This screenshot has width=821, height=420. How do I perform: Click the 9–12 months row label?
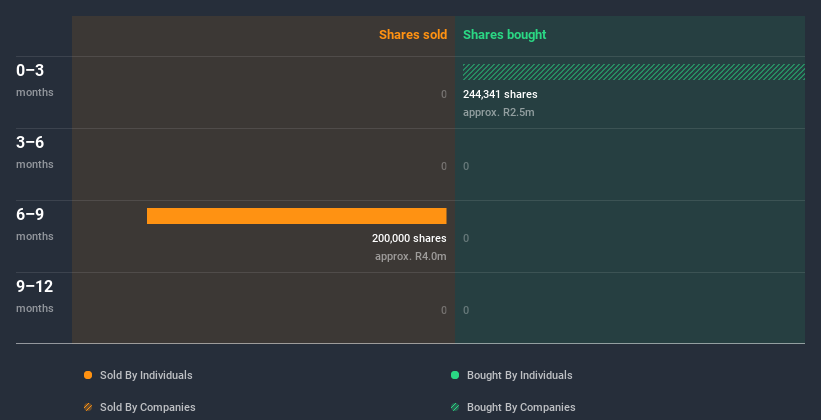[35, 296]
